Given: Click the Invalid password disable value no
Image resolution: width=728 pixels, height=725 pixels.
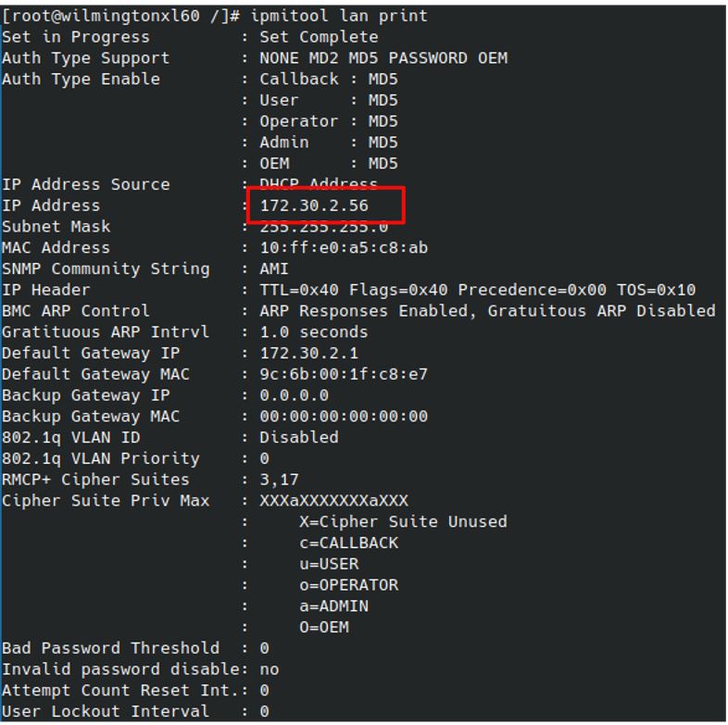Looking at the screenshot, I should [x=270, y=669].
